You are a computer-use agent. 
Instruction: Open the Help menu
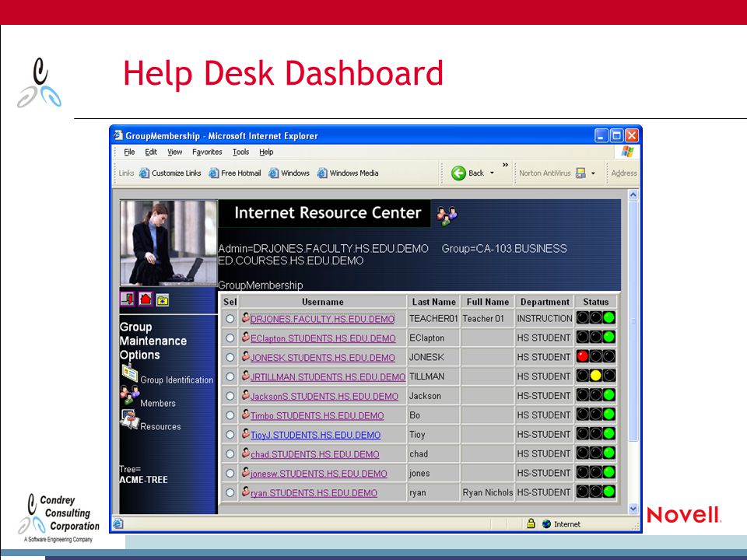click(266, 152)
